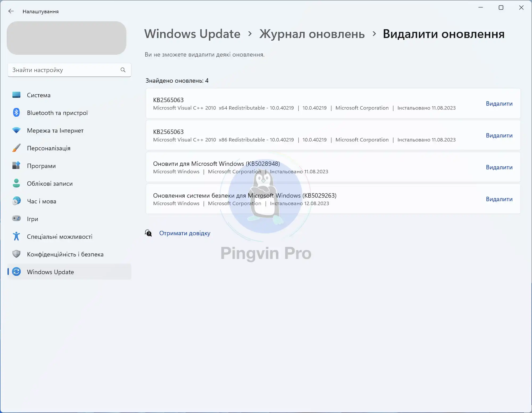Open Персоналізація section
Viewport: 532px width, 413px height.
[69, 148]
